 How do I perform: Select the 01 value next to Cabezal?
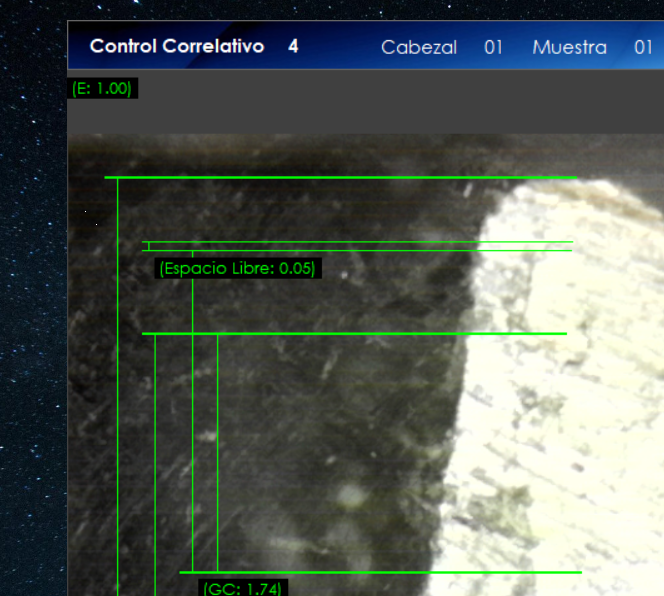[x=493, y=48]
